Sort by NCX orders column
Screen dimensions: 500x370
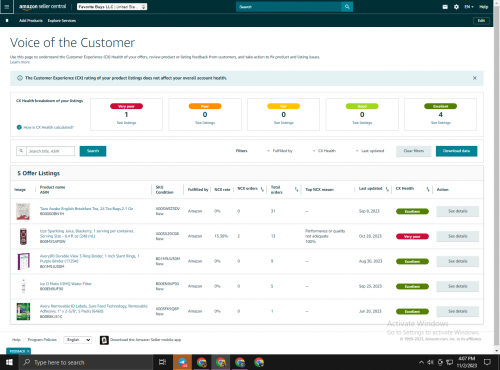[x=262, y=189]
